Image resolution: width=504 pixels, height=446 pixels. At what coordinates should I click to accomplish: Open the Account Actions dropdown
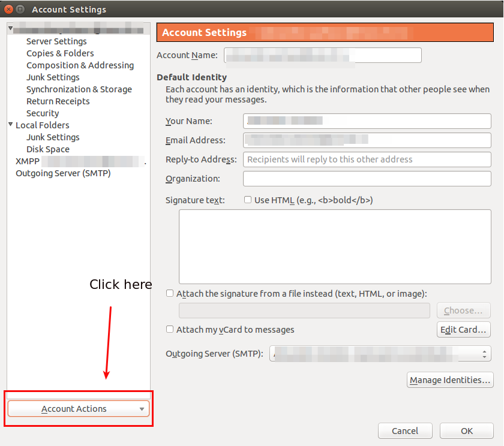78,409
